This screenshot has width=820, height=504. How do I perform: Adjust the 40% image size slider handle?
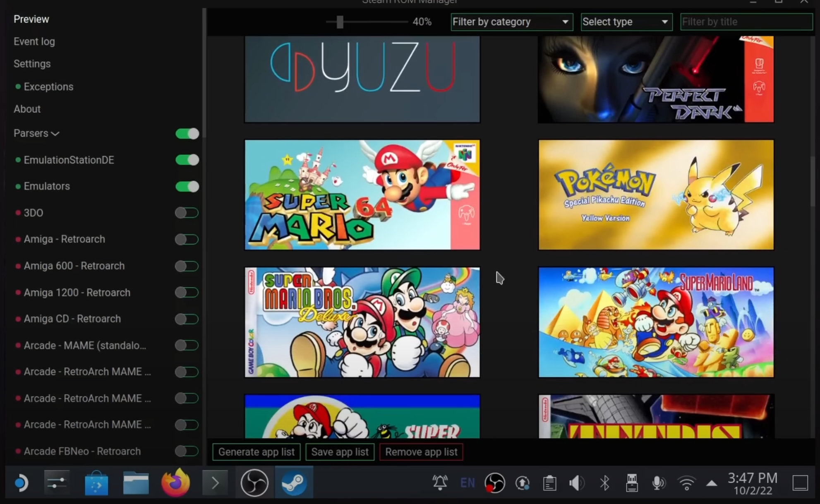tap(340, 22)
